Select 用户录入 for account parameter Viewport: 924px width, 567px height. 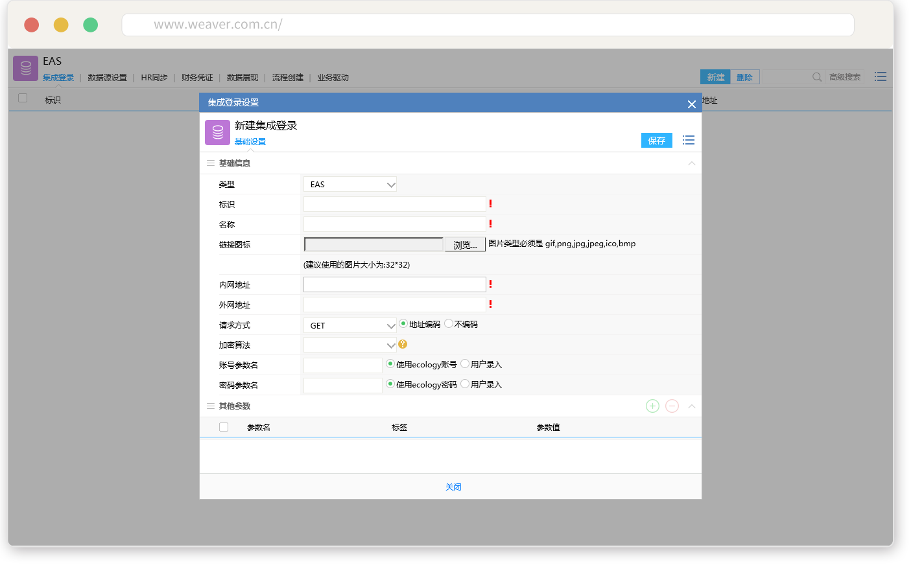click(465, 364)
